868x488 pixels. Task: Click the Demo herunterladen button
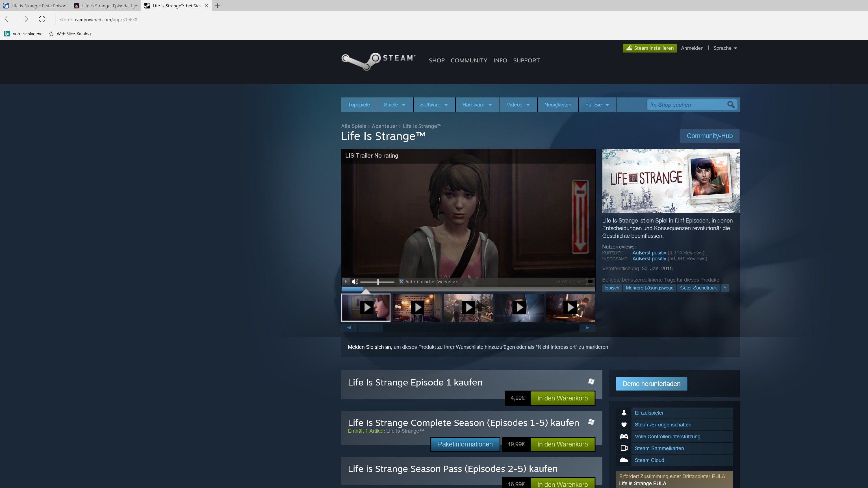(x=651, y=384)
